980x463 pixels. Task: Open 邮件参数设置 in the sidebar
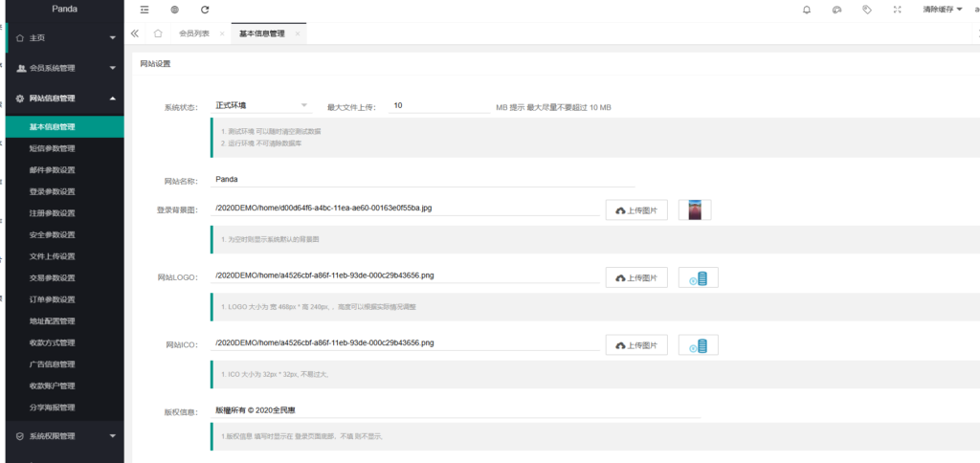[53, 170]
